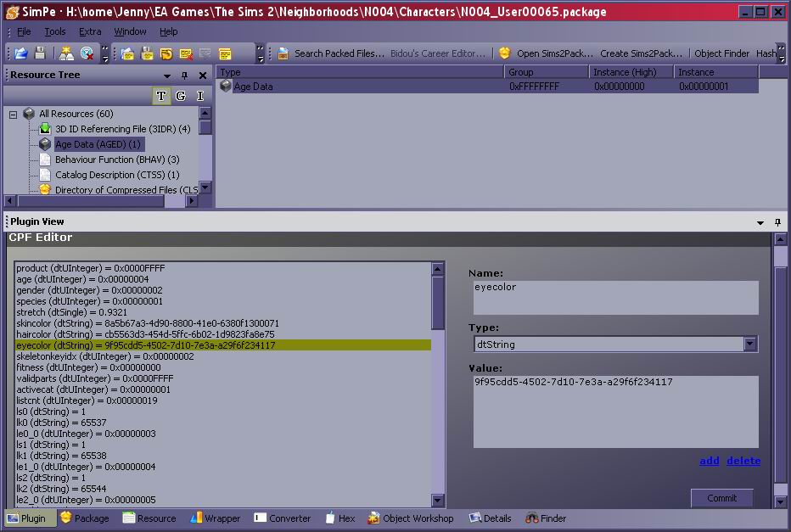Open the Window menu
The image size is (791, 532).
130,31
